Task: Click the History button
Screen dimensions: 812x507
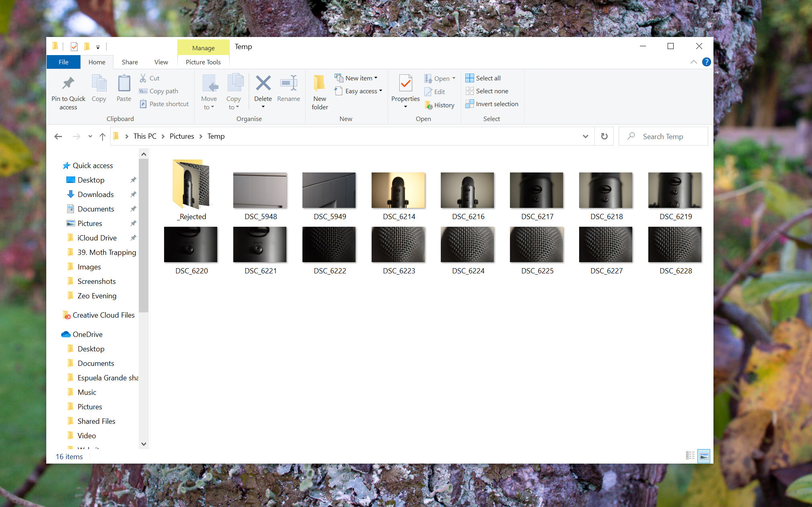Action: [x=439, y=105]
